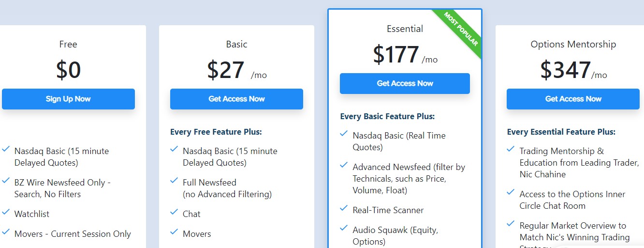This screenshot has height=248, width=644.
Task: Click Get Access Now under Basic plan
Action: (x=236, y=99)
